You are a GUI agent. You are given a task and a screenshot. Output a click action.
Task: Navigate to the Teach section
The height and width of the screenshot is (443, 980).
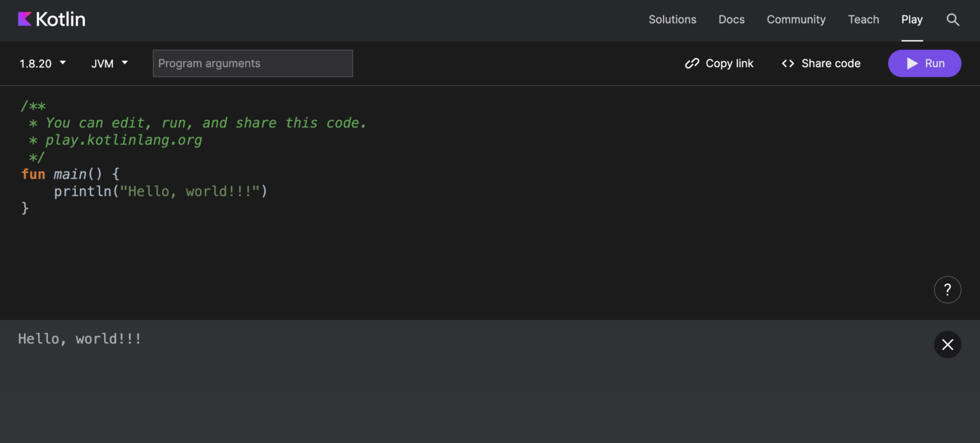pos(863,20)
